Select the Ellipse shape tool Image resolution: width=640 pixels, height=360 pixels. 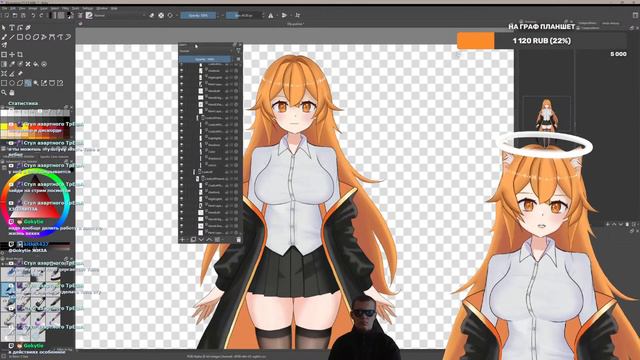coord(28,37)
